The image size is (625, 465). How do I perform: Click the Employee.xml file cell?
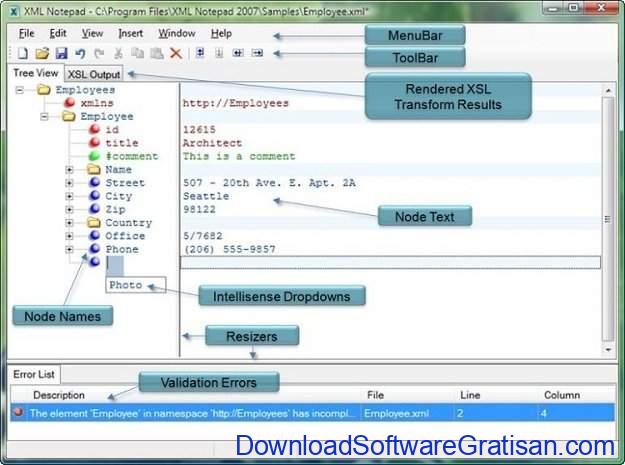[397, 413]
